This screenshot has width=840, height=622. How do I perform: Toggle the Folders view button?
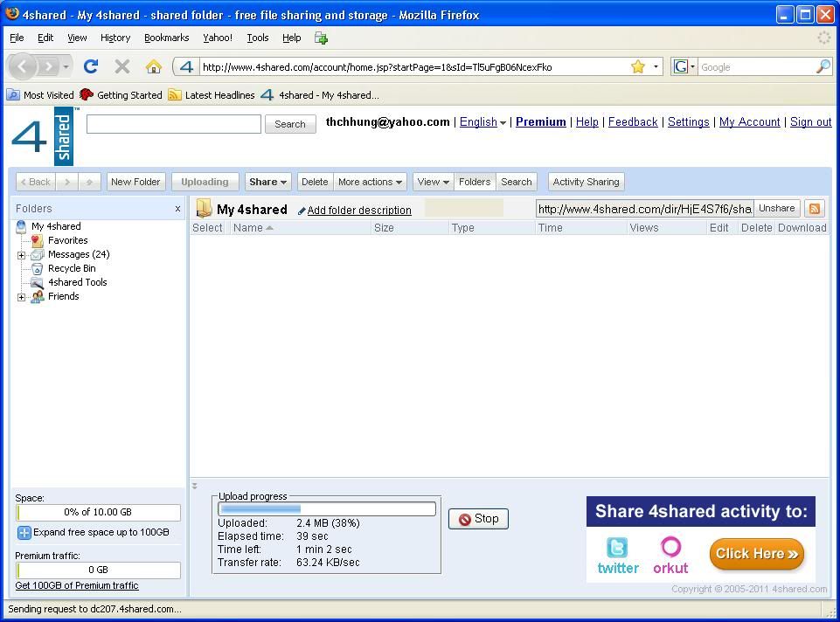475,182
